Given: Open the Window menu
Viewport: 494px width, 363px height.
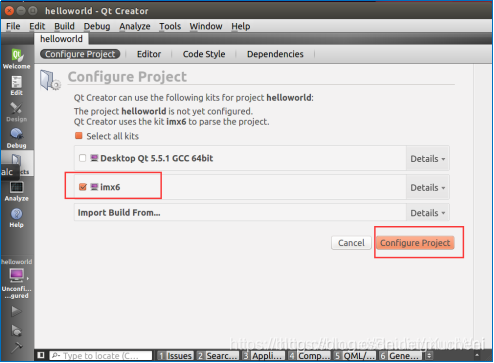Looking at the screenshot, I should [x=206, y=26].
